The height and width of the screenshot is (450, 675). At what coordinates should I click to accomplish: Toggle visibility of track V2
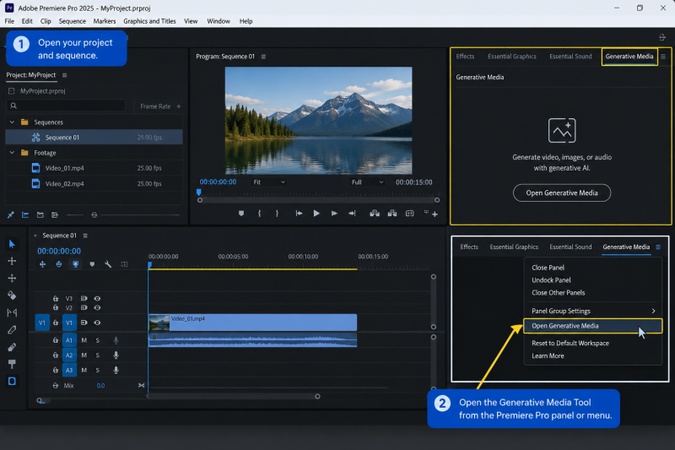pos(97,307)
